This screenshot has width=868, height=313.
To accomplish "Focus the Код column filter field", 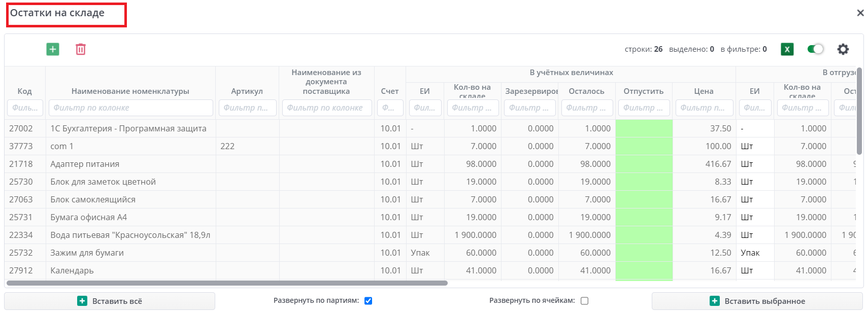I will pos(25,108).
